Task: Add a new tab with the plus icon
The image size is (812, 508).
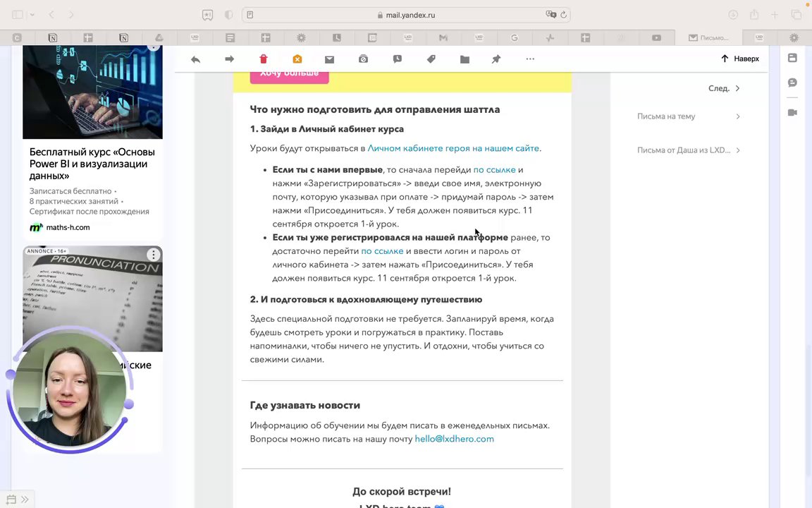Action: click(x=774, y=15)
